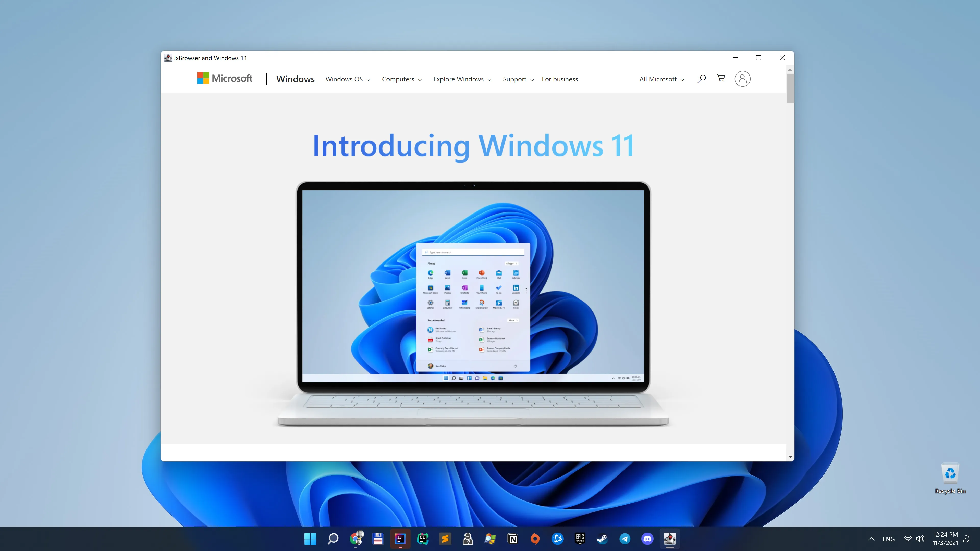Click the Java Duke app in taskbar
The height and width of the screenshot is (551, 980).
[670, 539]
